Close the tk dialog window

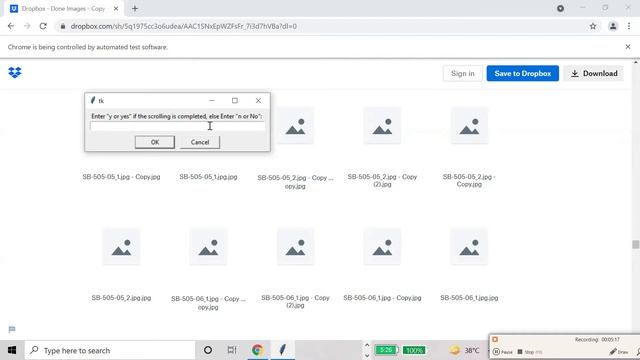[x=258, y=100]
